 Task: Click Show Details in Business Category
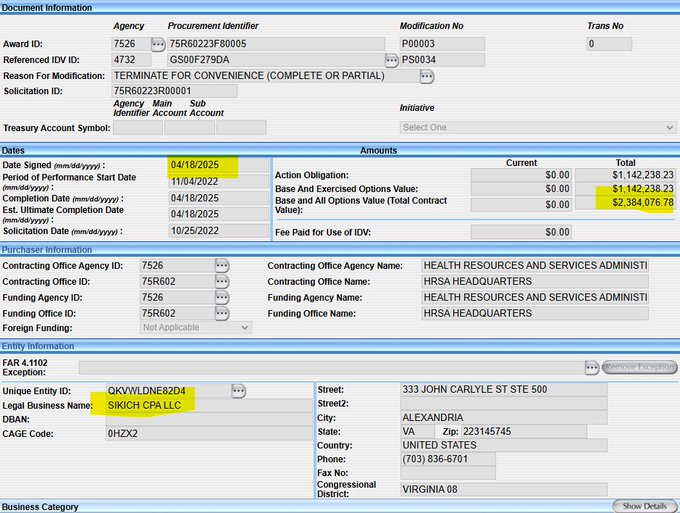(x=644, y=506)
